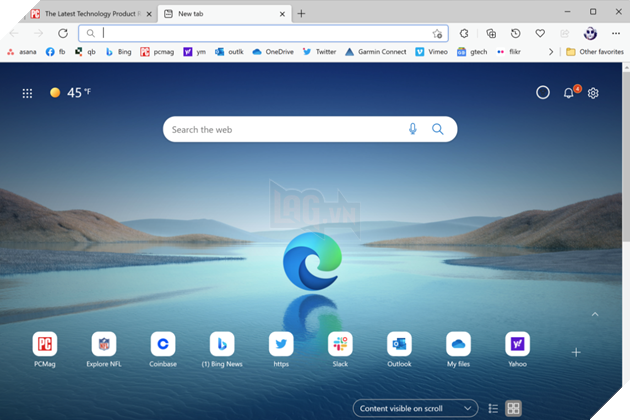The height and width of the screenshot is (420, 630).
Task: Open the Bing News quick link
Action: click(222, 349)
